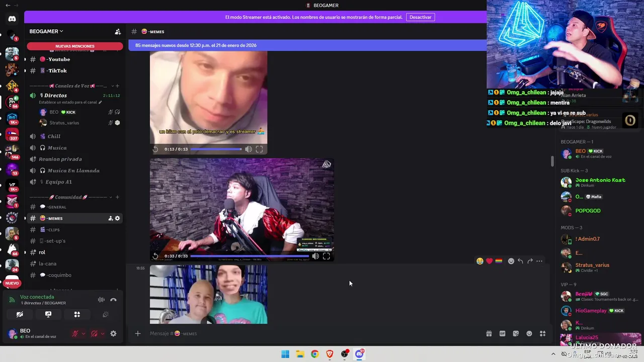The width and height of the screenshot is (644, 362).
Task: Open the -Youtube channel
Action: (74, 59)
